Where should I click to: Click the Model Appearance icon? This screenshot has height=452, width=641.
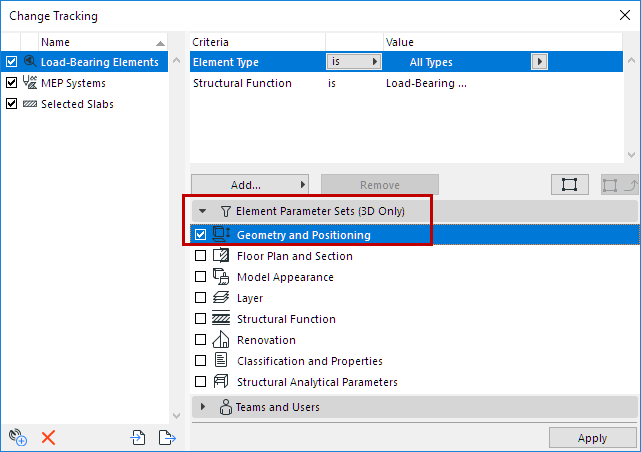pos(222,277)
